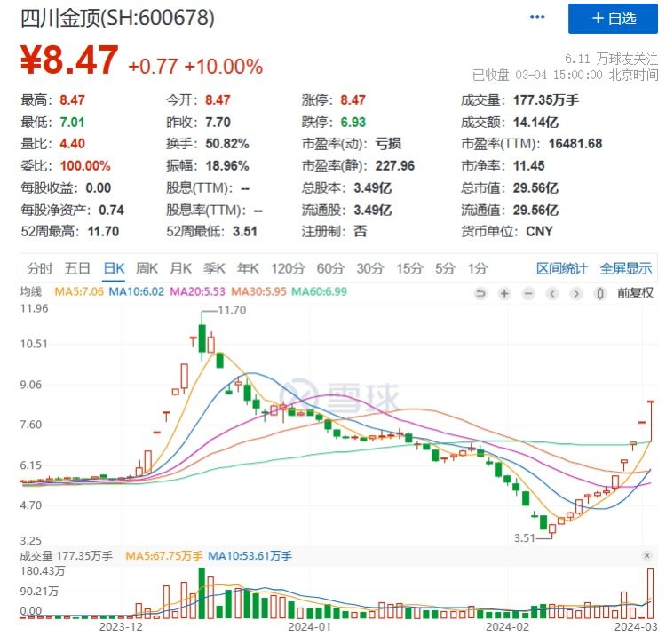Click the 3.51 low price marker on chart
Screen dimensions: 666x644
pos(525,537)
